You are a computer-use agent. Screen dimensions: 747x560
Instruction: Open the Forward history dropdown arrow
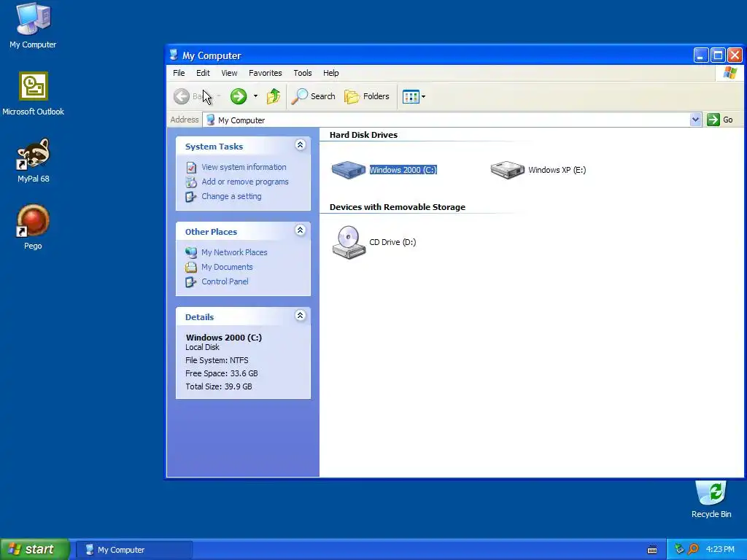(256, 96)
